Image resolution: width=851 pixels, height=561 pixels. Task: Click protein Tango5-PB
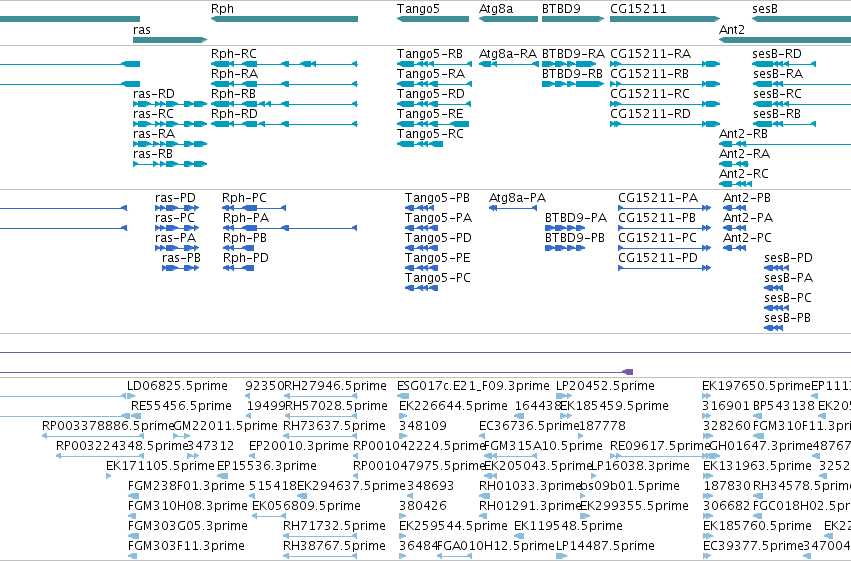[420, 208]
